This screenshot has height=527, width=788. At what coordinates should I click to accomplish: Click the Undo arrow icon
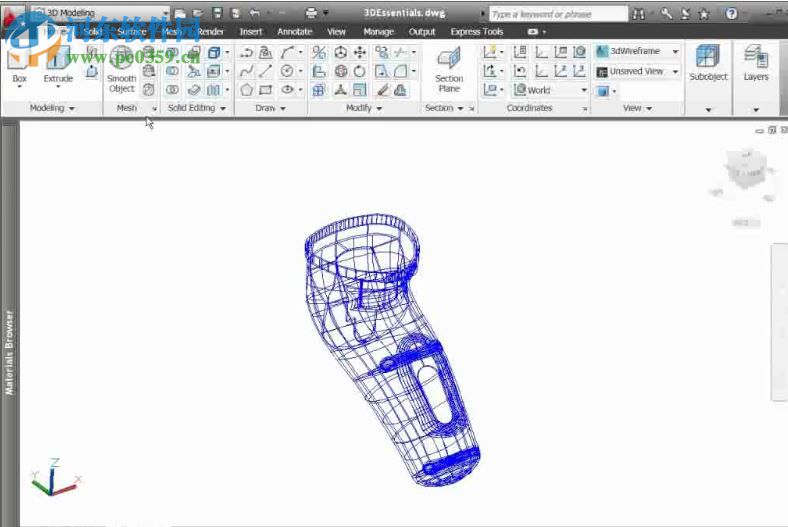click(255, 14)
